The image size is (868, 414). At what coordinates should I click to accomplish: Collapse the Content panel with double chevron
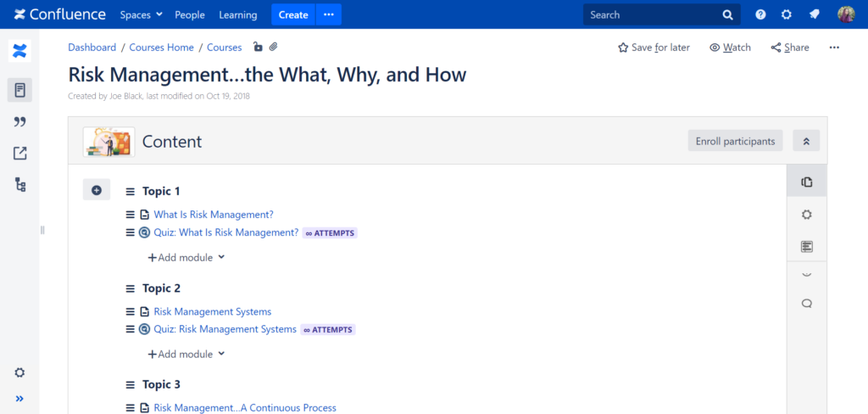pos(806,141)
